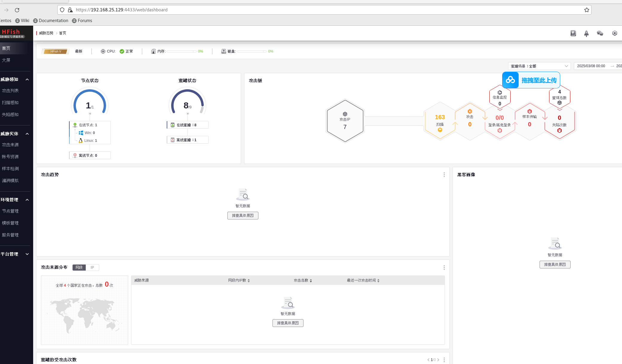Click 排查具体原因 under the attack trend chart
The width and height of the screenshot is (622, 364).
[243, 215]
